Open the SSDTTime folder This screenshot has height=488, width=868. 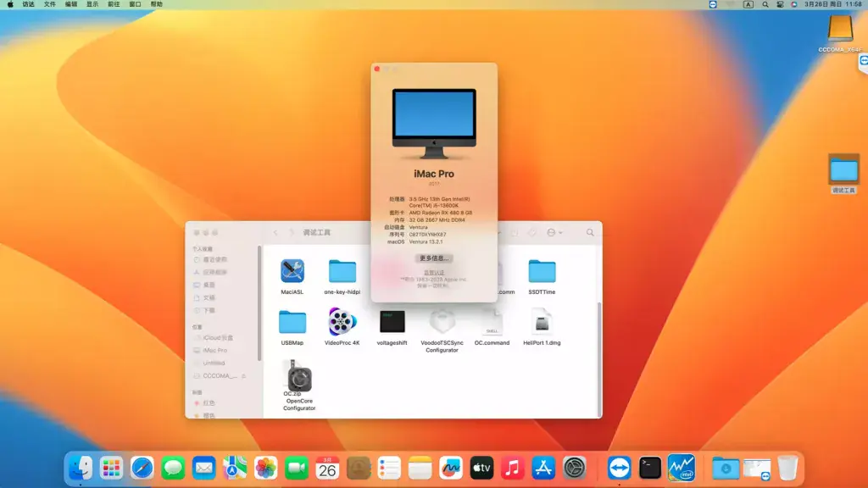542,271
